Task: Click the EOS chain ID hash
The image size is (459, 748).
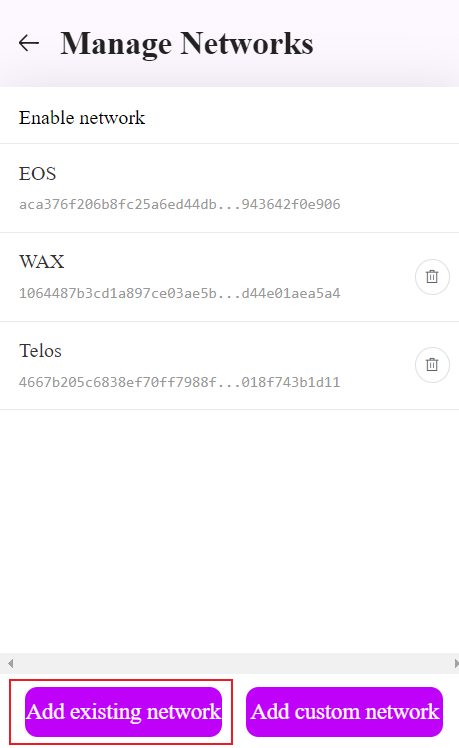Action: click(179, 204)
